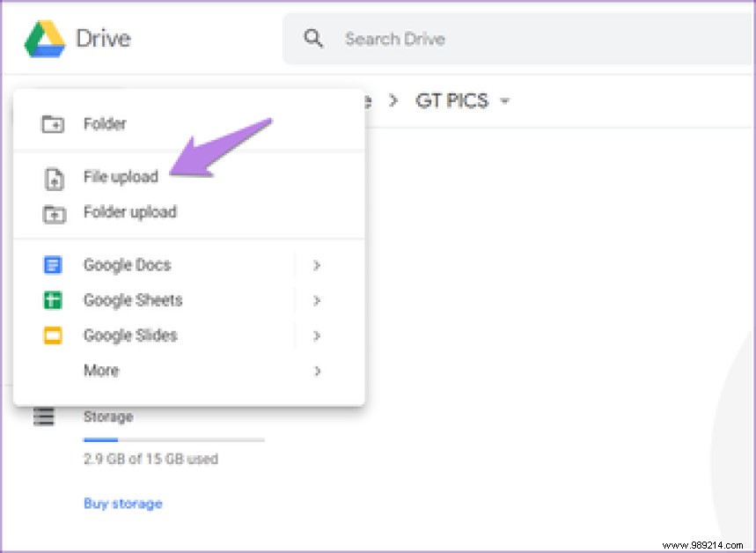Open the More menu entry
Screen dimensions: 756x553
(x=100, y=370)
